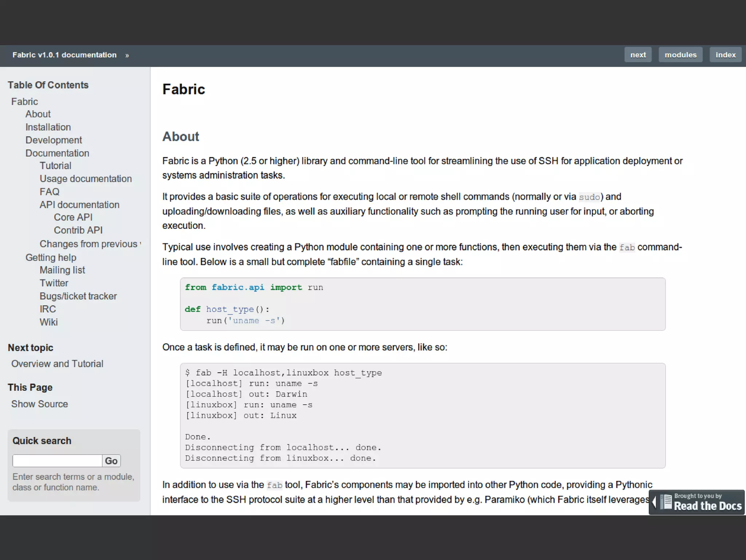The width and height of the screenshot is (746, 560).
Task: Open Fabric v1.0.1 documentation home link
Action: pos(64,55)
